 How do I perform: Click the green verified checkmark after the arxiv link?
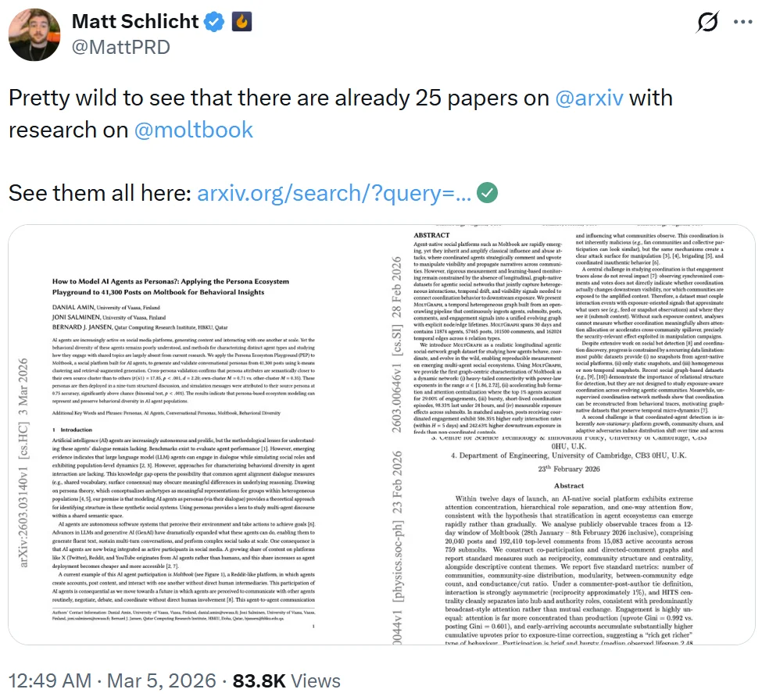point(488,191)
